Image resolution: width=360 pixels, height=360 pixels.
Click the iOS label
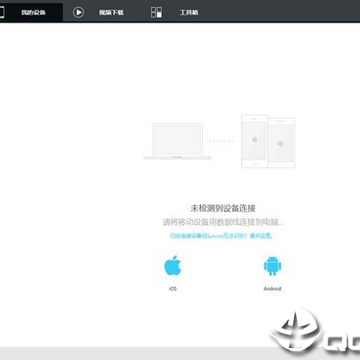pos(173,289)
